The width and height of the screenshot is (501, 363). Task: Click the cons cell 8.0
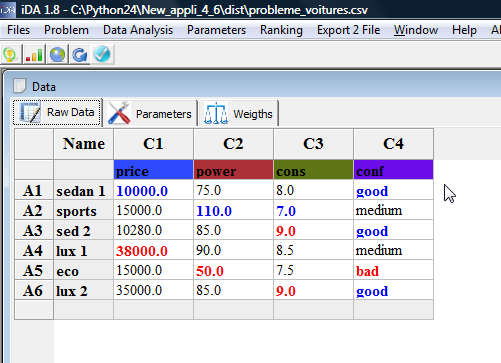point(314,190)
